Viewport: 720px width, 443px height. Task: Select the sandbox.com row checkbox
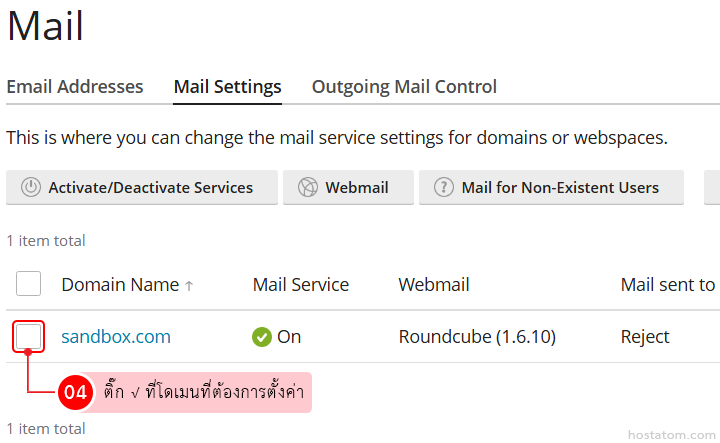29,336
